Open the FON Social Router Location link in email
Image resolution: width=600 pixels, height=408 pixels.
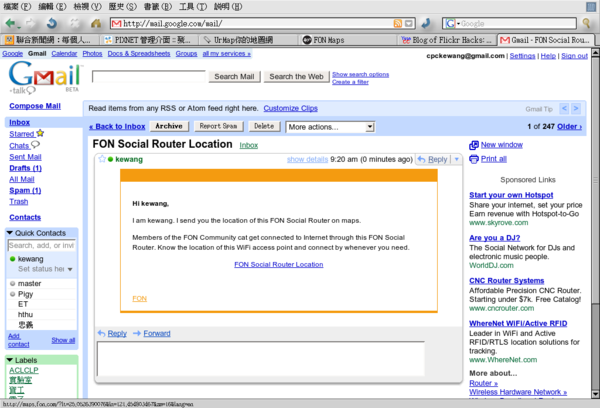pos(279,264)
